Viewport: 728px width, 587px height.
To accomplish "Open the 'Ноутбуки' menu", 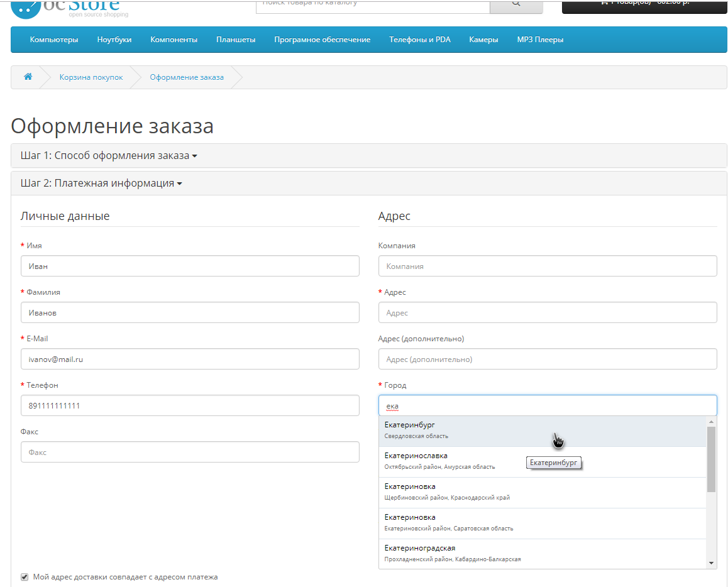I will tap(113, 39).
